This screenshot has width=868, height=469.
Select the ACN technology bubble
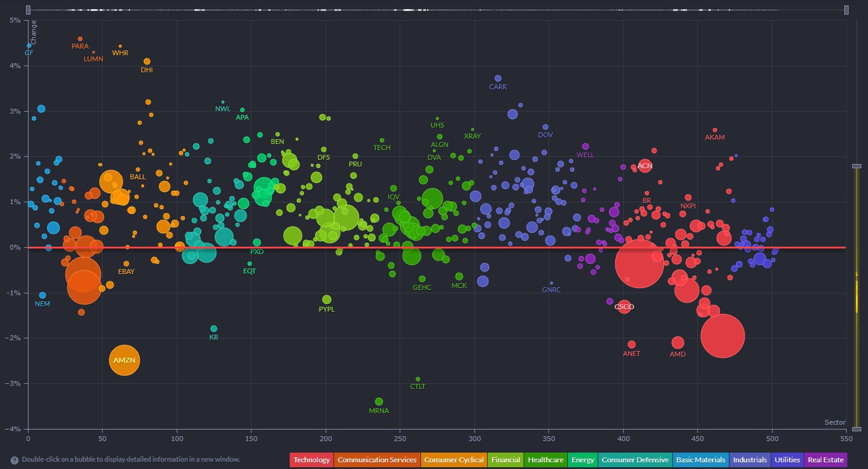644,165
